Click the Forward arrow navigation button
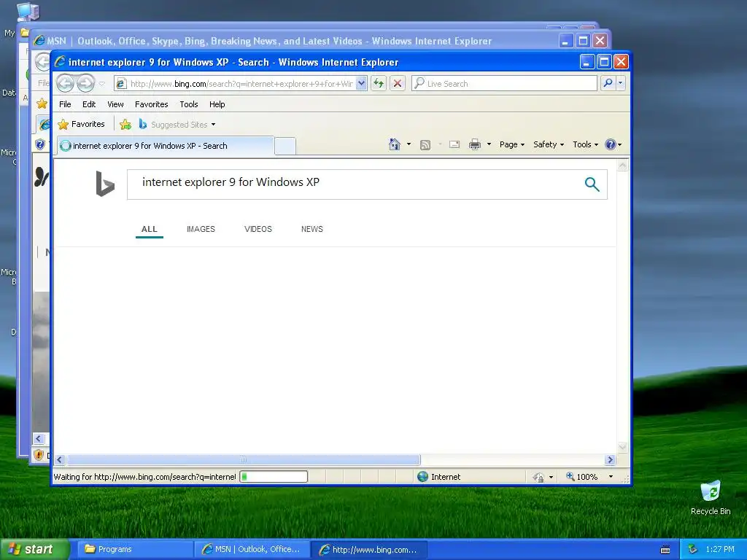 click(86, 83)
